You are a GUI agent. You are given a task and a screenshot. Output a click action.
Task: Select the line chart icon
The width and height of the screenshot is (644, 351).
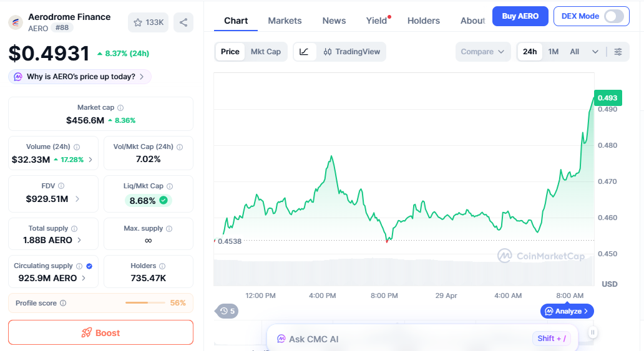click(304, 52)
